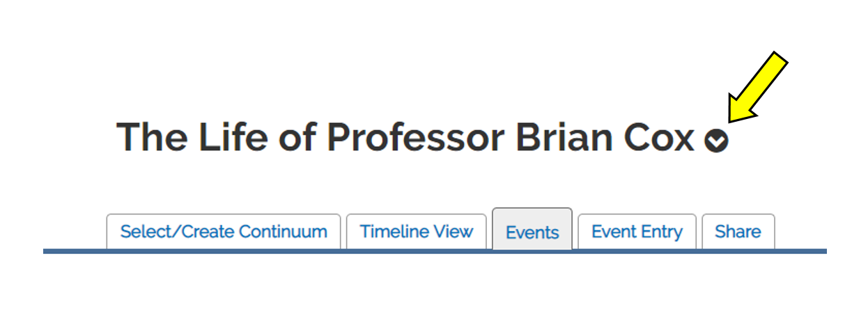The height and width of the screenshot is (309, 868).
Task: Open the menu for the Brian Cox continuum
Action: click(x=716, y=141)
